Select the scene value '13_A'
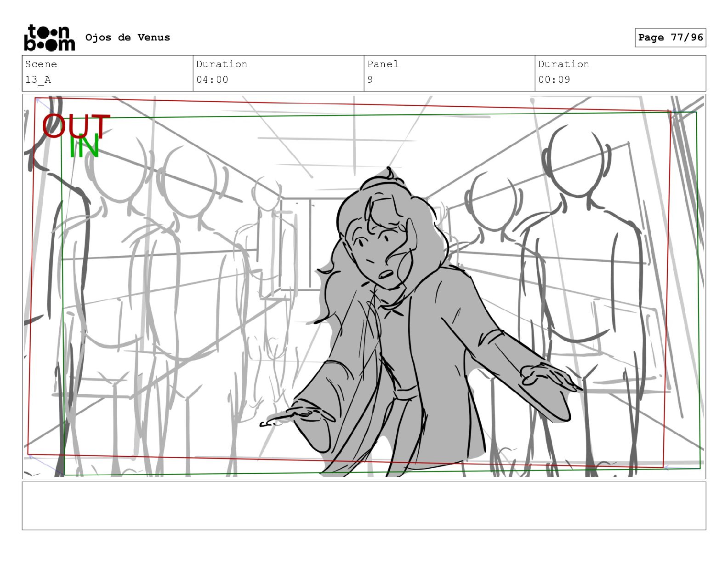 38,80
